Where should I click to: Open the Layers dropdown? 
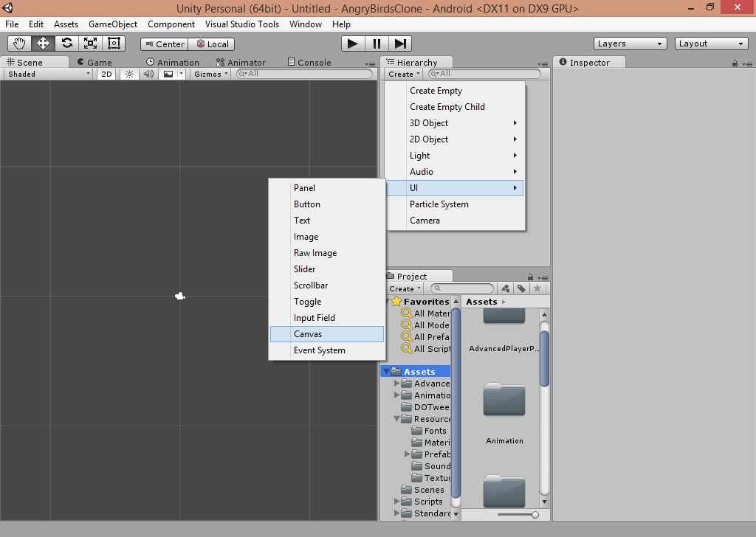630,44
